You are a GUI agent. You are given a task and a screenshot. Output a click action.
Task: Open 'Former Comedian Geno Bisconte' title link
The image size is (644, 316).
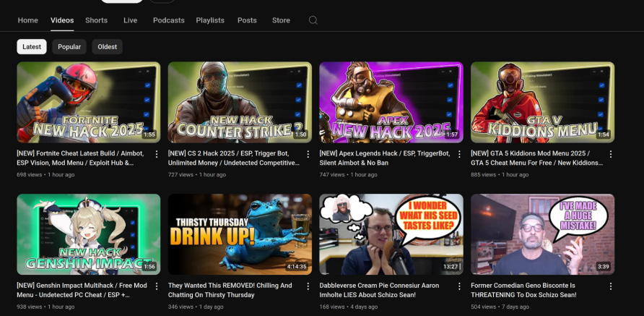tap(523, 290)
